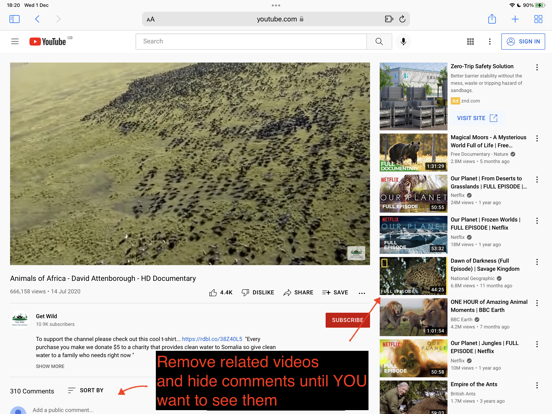Click the YouTube search input field
The image size is (552, 414).
tap(251, 42)
